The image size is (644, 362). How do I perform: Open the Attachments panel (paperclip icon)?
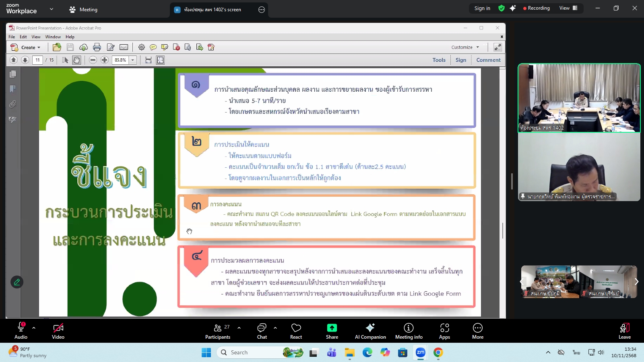(12, 104)
